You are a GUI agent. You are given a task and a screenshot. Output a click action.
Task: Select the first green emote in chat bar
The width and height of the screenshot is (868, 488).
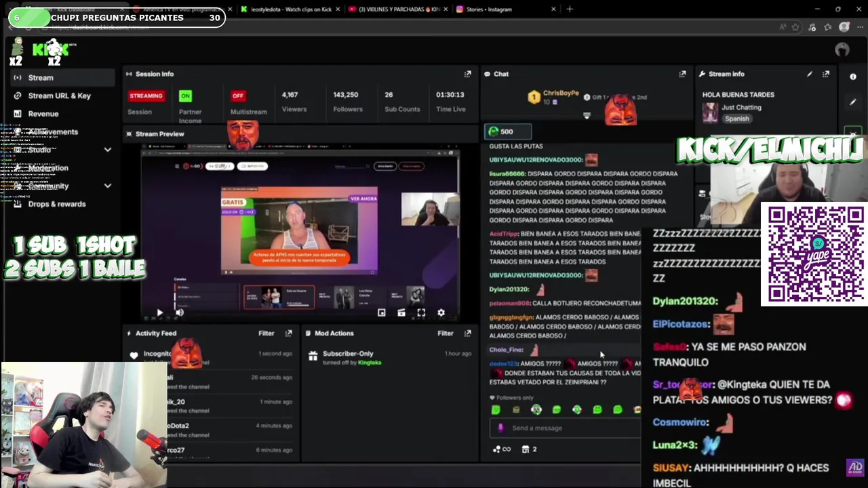496,409
